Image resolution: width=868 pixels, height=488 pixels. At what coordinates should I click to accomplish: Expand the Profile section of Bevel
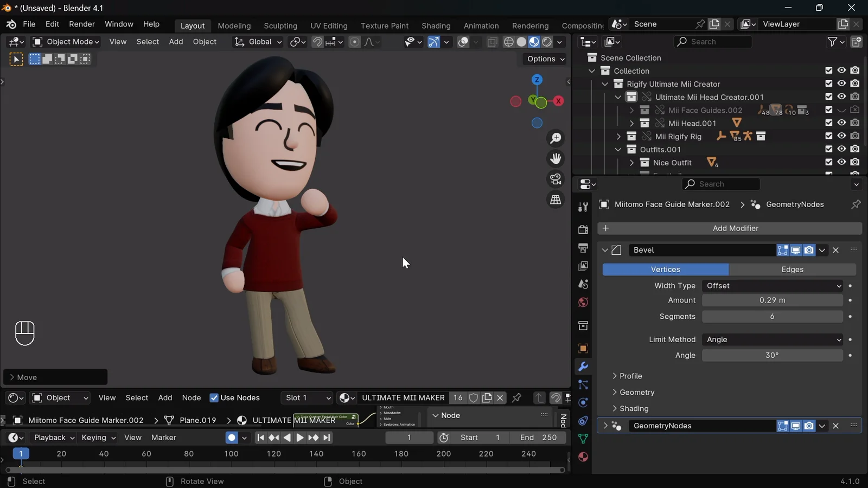tap(630, 376)
